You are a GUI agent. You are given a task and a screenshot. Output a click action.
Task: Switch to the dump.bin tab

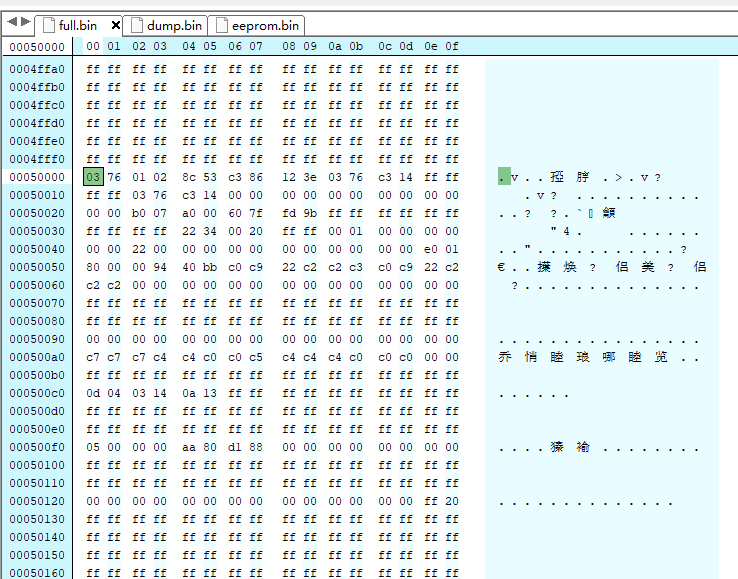pyautogui.click(x=174, y=25)
